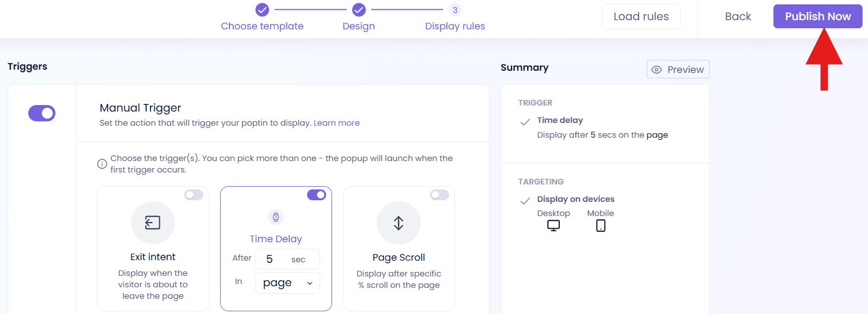
Task: Click the Time Delay watch icon
Action: tap(276, 217)
